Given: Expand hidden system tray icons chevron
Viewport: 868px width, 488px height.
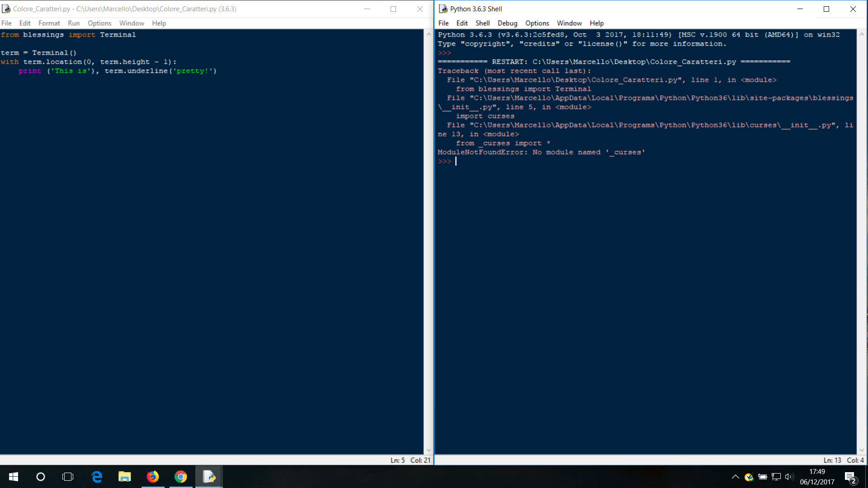Looking at the screenshot, I should point(735,477).
